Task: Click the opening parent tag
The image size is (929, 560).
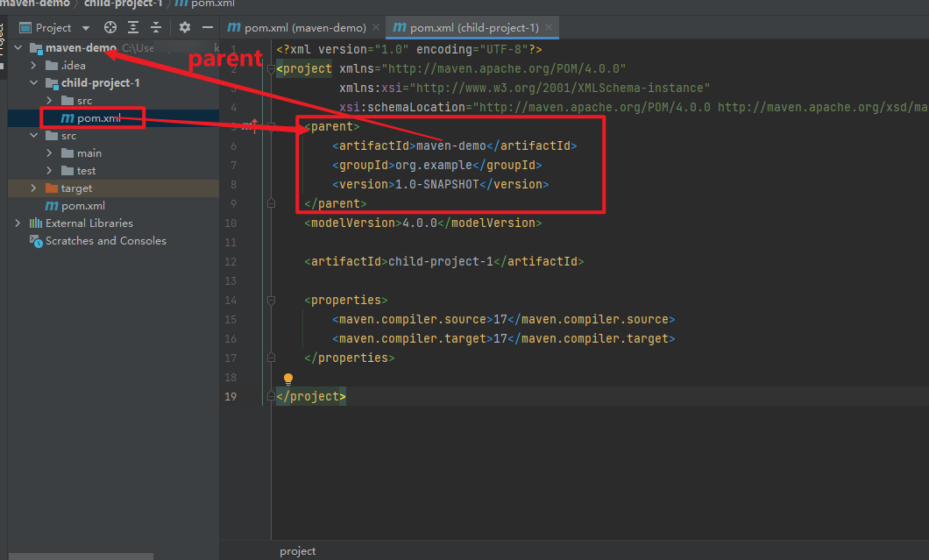Action: (x=332, y=126)
